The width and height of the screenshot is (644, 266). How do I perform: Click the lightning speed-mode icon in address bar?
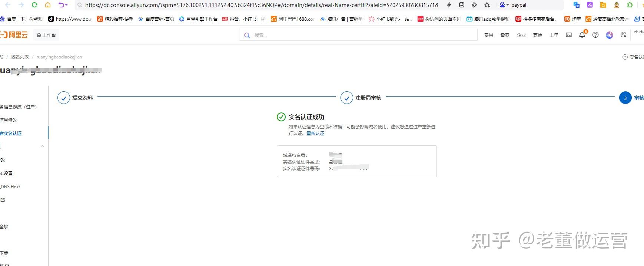pyautogui.click(x=449, y=5)
